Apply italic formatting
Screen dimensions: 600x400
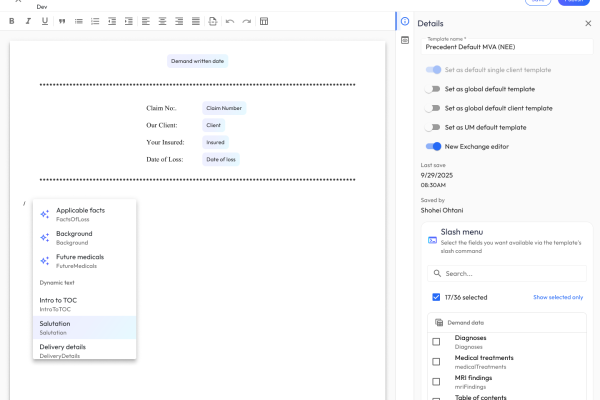(x=28, y=21)
